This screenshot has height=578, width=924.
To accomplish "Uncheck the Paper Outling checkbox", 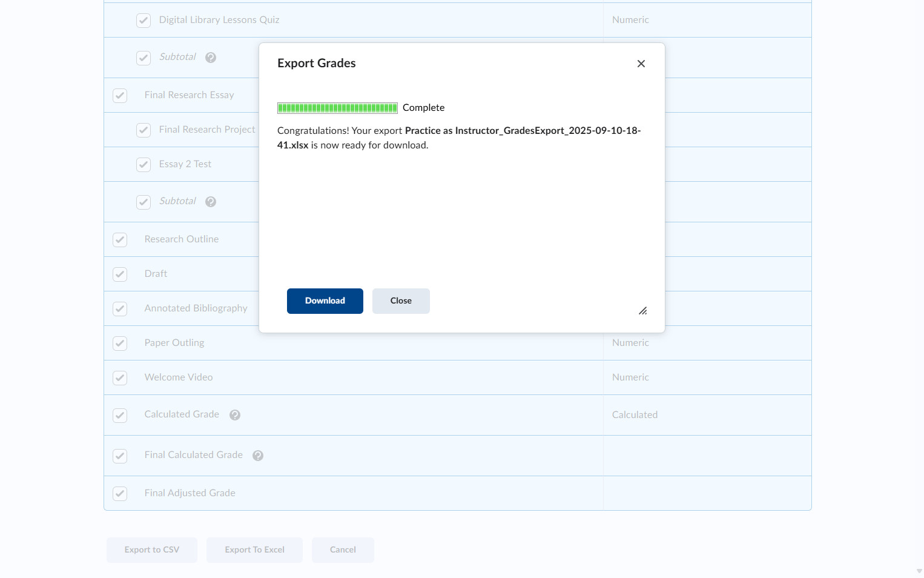I will [120, 344].
